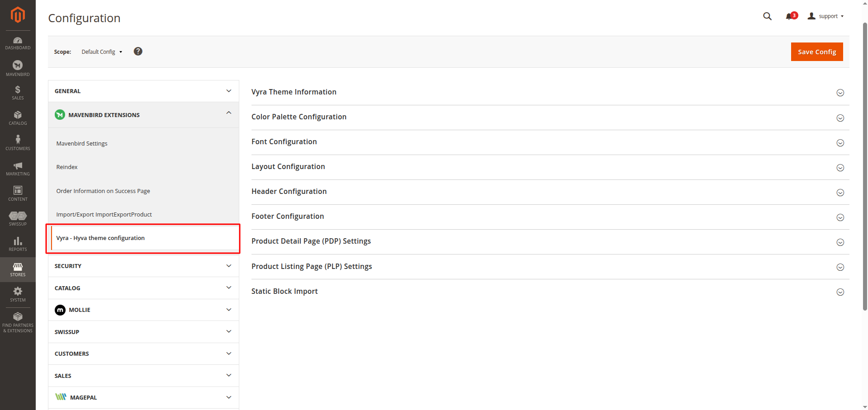Viewport: 868px width, 410px height.
Task: Open the Content sidebar menu
Action: 18,194
